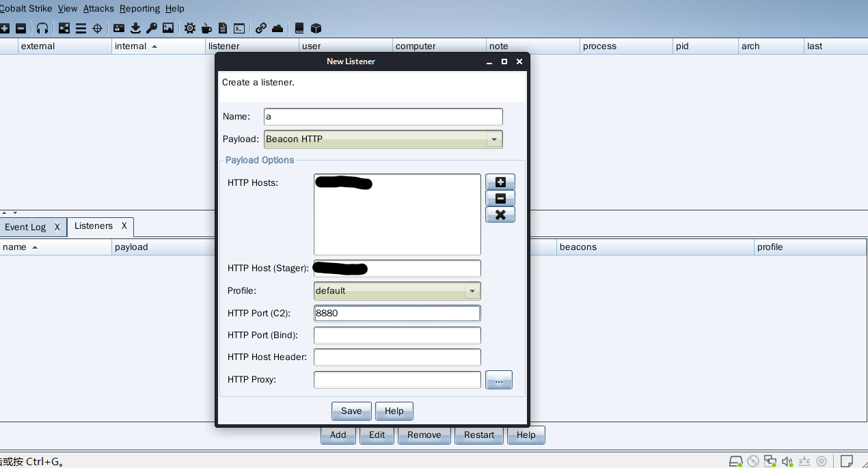This screenshot has width=868, height=468.
Task: Click the cube About icon in toolbar
Action: point(316,29)
